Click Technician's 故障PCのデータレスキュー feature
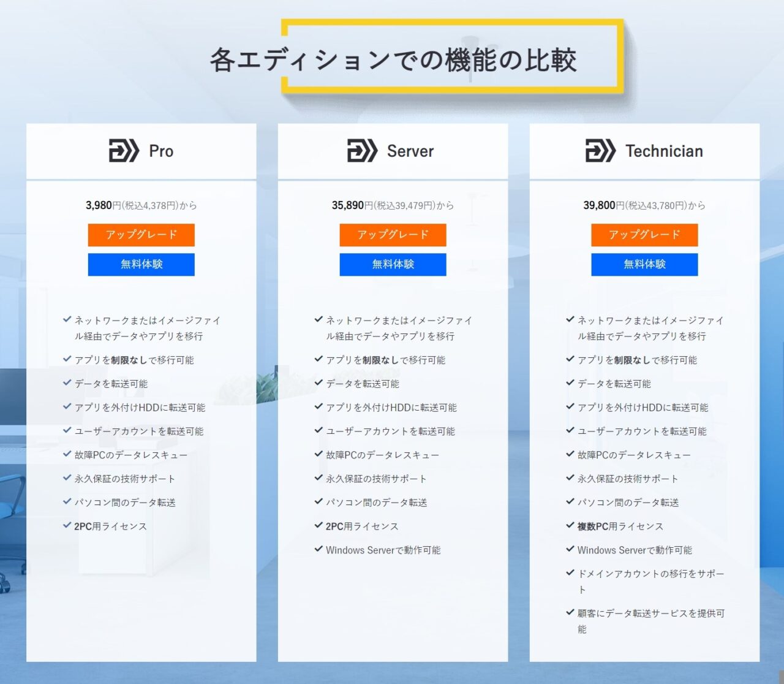 coord(634,455)
